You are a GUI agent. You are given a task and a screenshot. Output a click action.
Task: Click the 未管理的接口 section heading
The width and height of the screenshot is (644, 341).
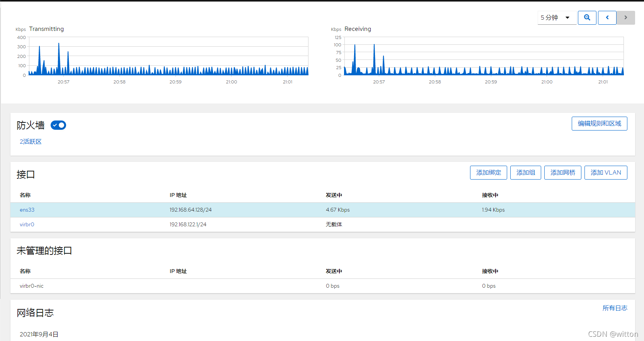[x=44, y=251]
